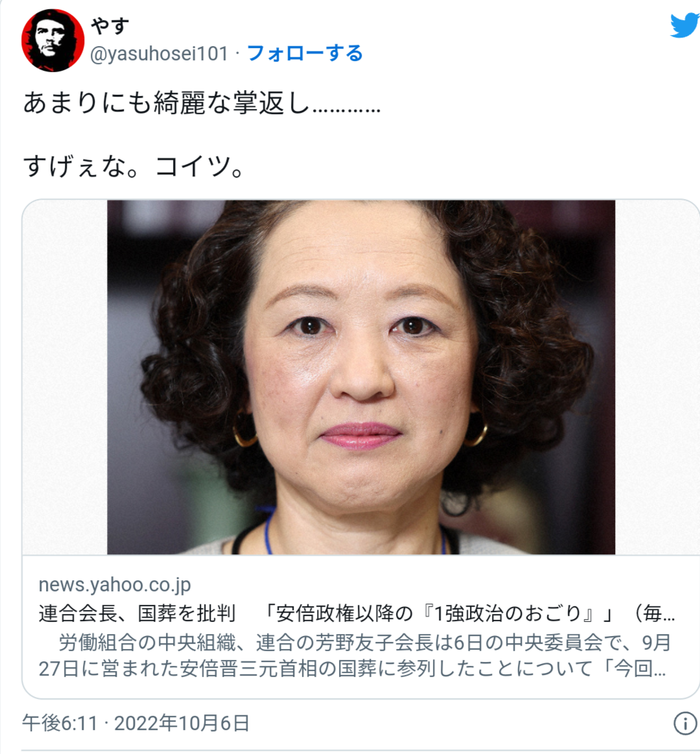Open the Che Guevara profile avatar
700x754 pixels.
pos(53,40)
